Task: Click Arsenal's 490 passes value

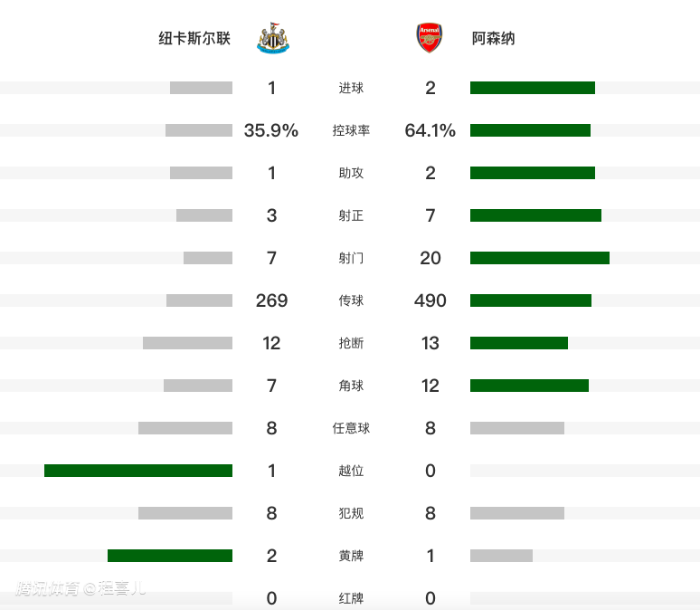Action: [x=430, y=300]
